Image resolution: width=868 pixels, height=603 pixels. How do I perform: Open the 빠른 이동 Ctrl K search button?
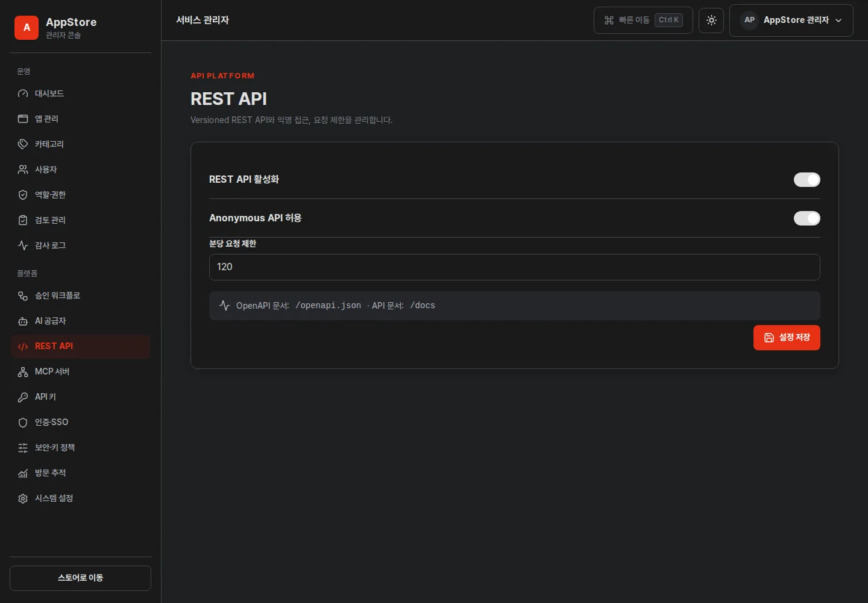643,20
